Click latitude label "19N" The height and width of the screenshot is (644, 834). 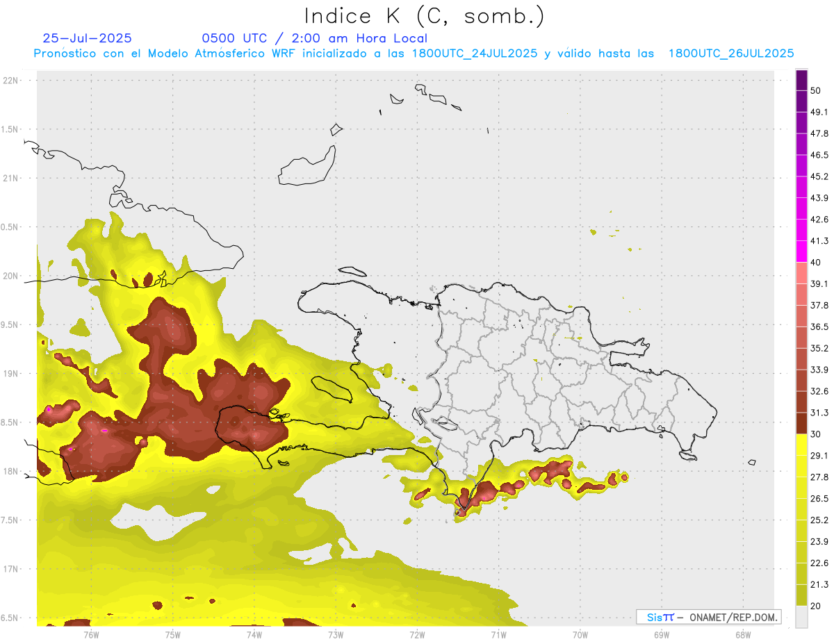[x=10, y=374]
